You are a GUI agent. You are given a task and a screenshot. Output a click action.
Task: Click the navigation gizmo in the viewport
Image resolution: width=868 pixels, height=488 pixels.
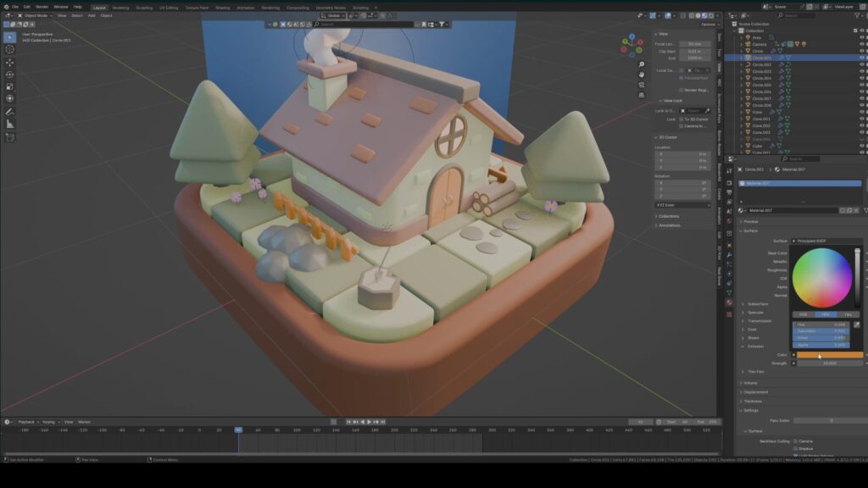pyautogui.click(x=632, y=43)
